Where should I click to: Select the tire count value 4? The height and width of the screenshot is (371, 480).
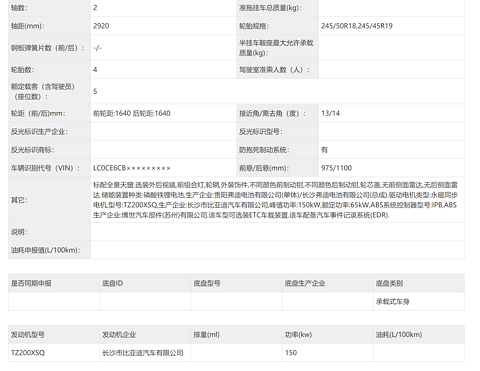click(95, 70)
